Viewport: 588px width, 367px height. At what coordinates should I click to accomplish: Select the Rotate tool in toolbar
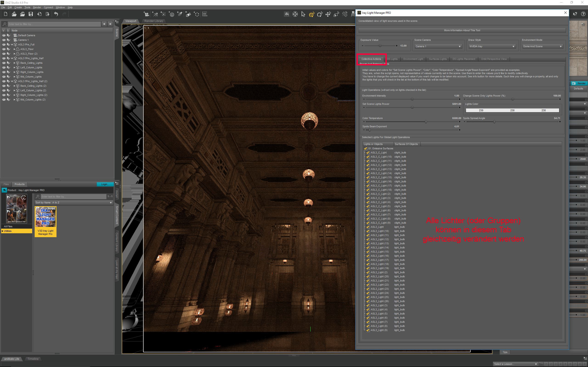pyautogui.click(x=320, y=14)
